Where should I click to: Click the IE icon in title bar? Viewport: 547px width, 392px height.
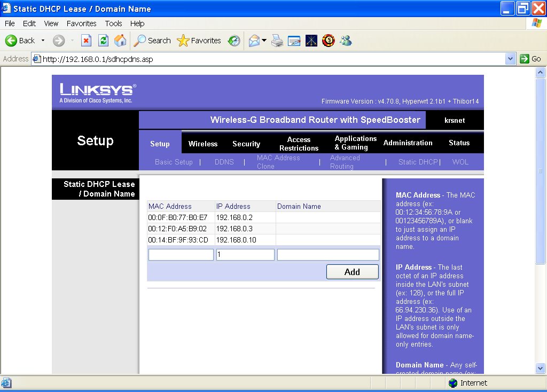(x=5, y=9)
